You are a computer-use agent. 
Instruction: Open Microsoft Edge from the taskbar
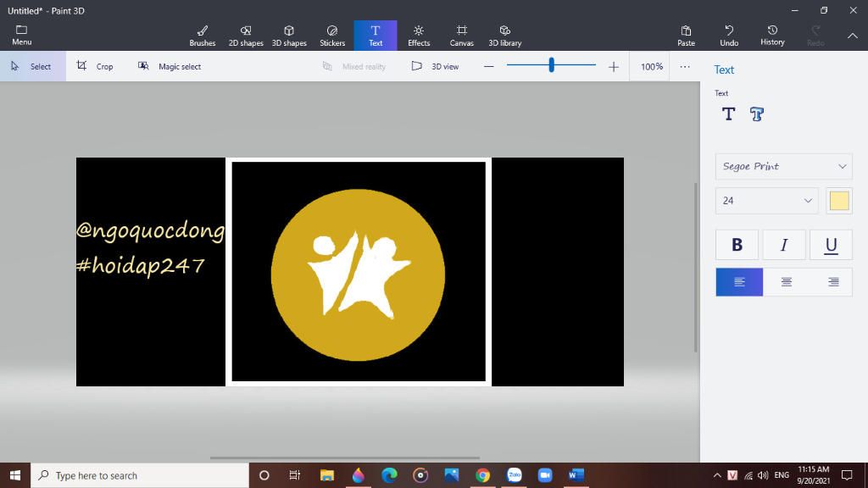point(389,475)
